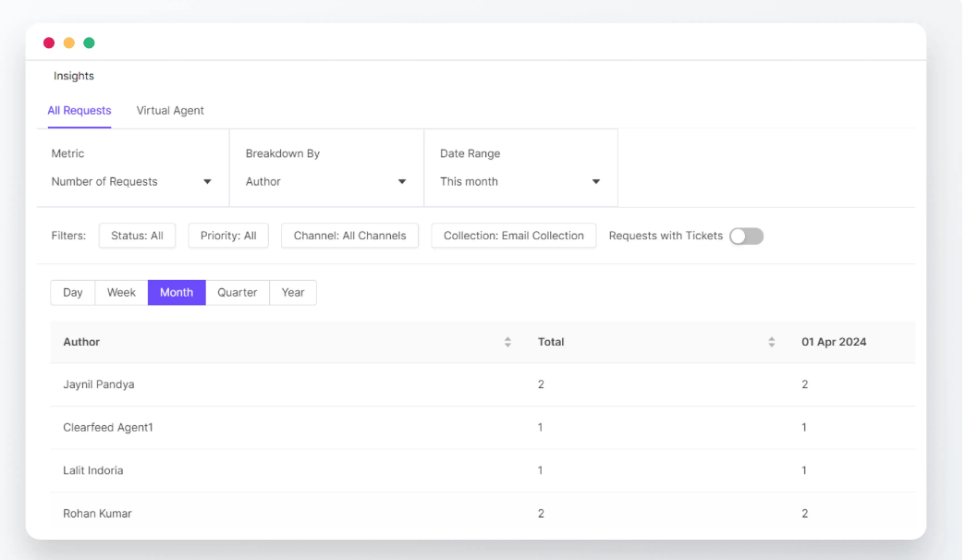Screen dimensions: 965x560
Task: Expand the Breakdown By Author dropdown
Action: tap(325, 181)
